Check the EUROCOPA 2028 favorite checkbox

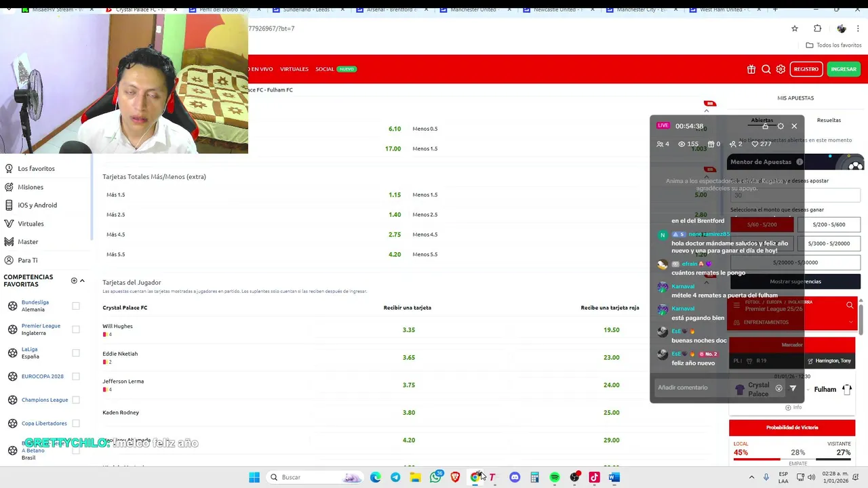click(76, 376)
